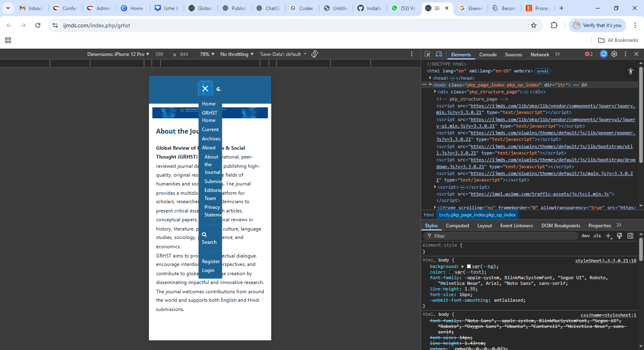Switch to the Console tab
644x350 pixels.
click(488, 55)
